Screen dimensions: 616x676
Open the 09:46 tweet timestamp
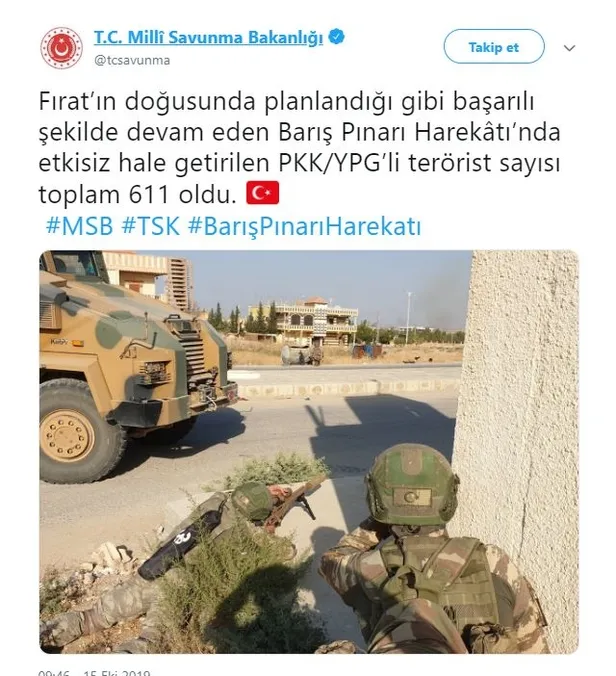point(54,673)
